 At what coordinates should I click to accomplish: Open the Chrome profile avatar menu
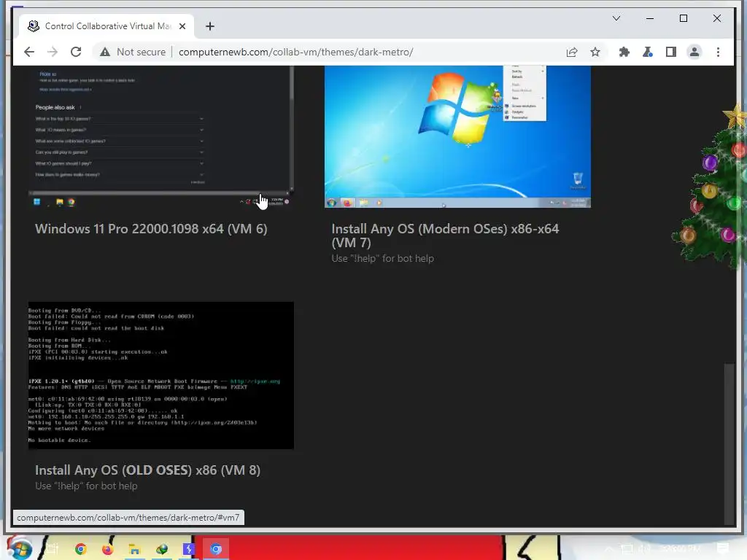[x=694, y=52]
